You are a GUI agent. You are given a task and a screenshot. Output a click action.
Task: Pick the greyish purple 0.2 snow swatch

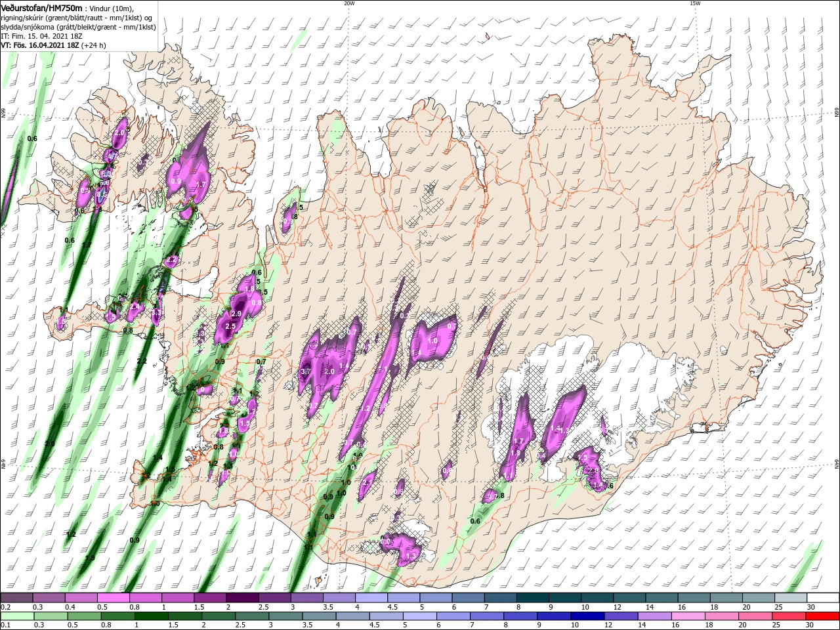(16, 598)
